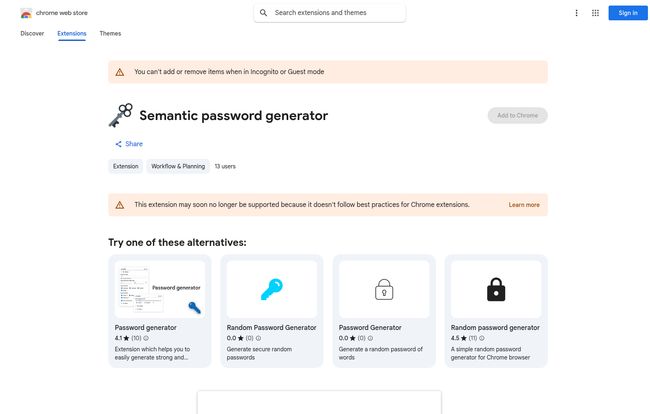Switch to the Discover tab

(x=32, y=33)
